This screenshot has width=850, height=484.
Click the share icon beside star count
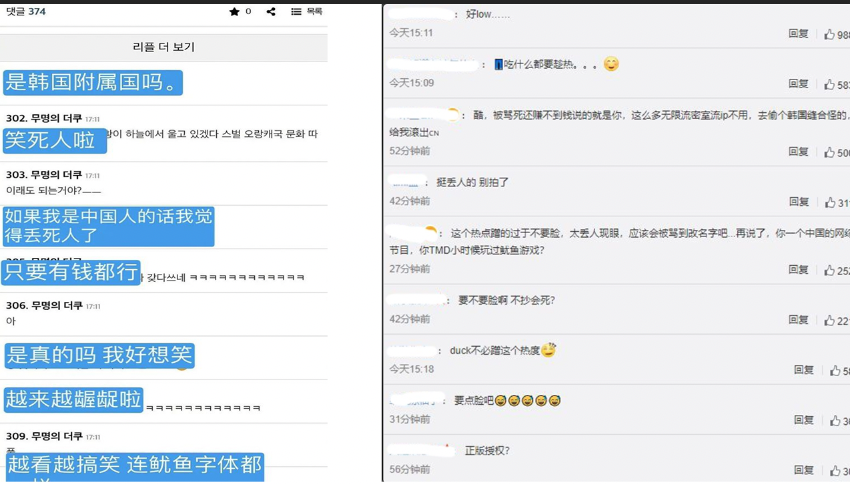pos(271,12)
